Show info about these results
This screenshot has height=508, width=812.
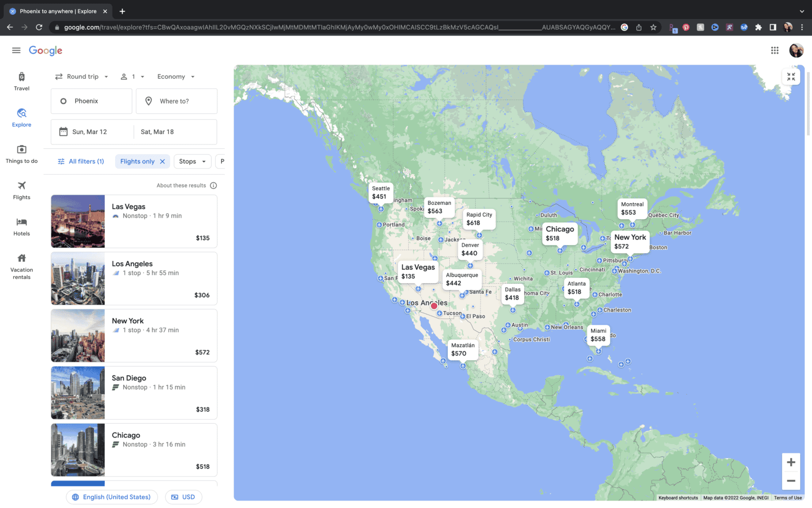tap(214, 186)
